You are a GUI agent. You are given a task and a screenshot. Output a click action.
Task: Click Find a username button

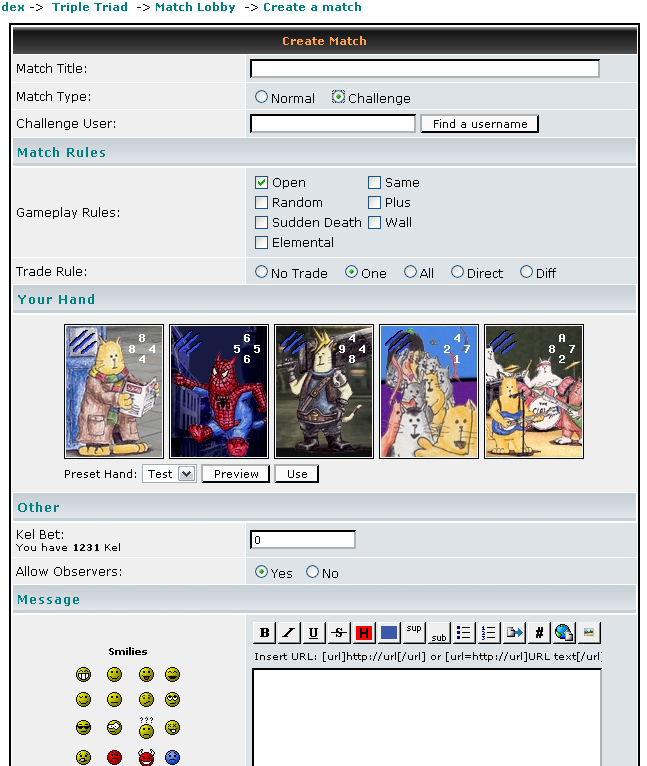click(480, 124)
